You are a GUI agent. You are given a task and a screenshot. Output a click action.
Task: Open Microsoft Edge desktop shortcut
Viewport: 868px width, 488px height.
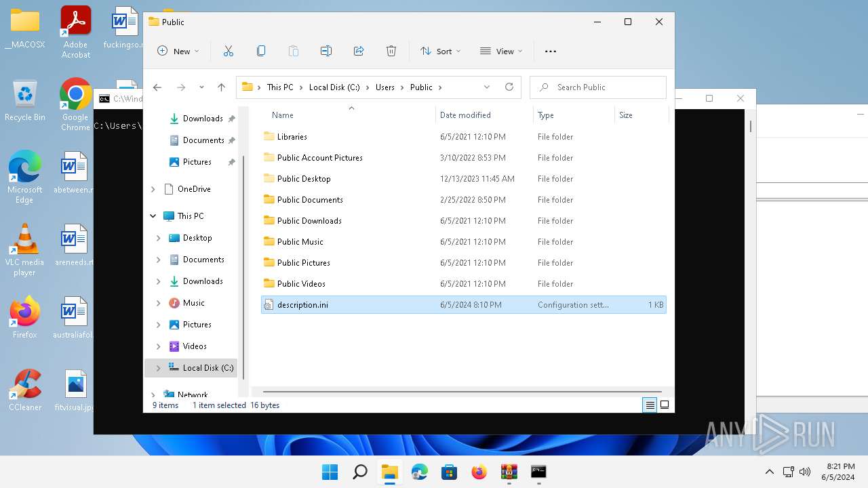pyautogui.click(x=25, y=177)
